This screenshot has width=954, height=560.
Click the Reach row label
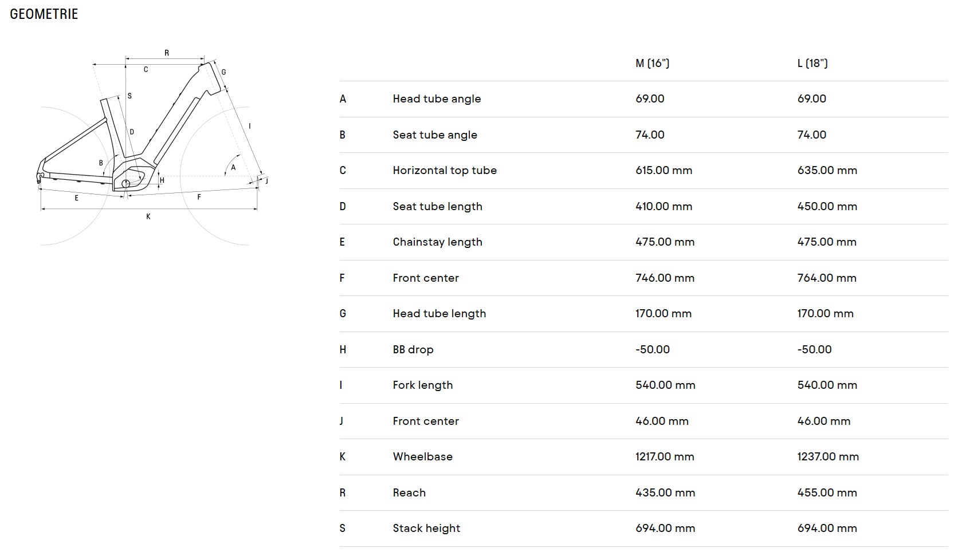[x=409, y=493]
